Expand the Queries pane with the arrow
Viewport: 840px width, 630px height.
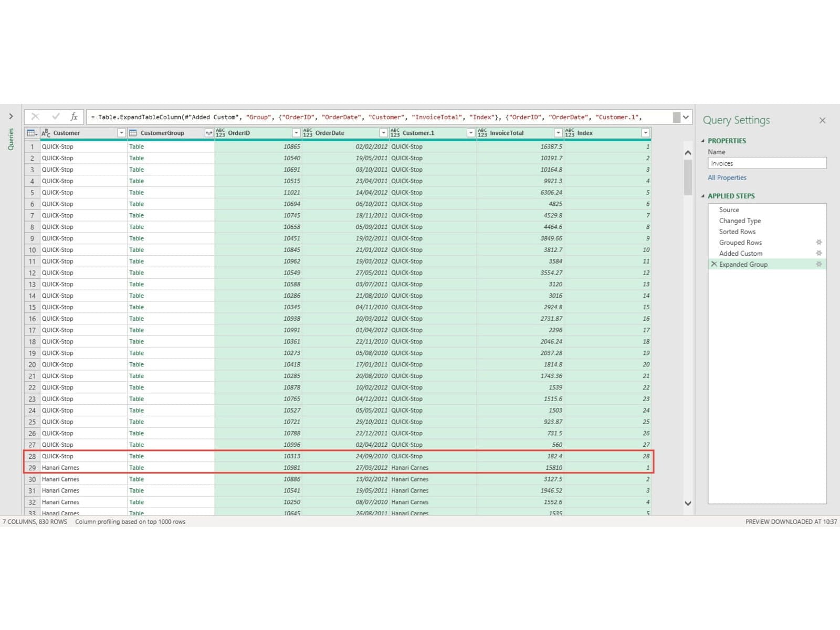click(10, 116)
